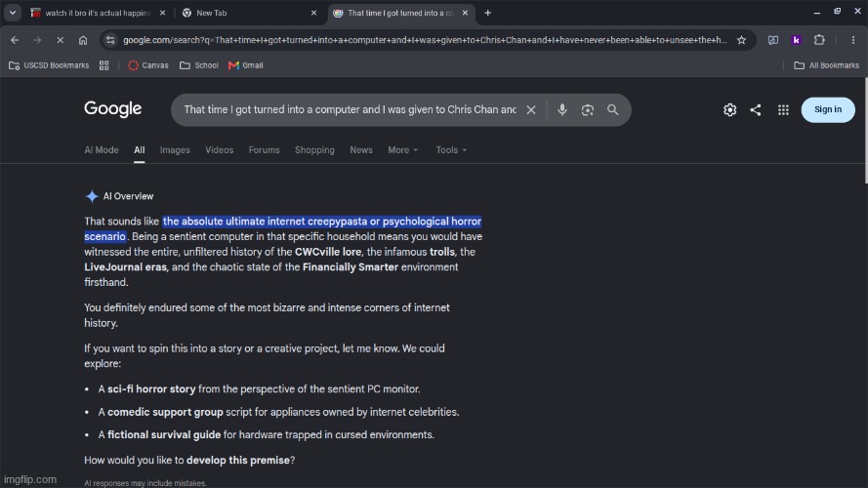Open the reading mode side panel icon
This screenshot has height=488, width=868.
click(772, 40)
